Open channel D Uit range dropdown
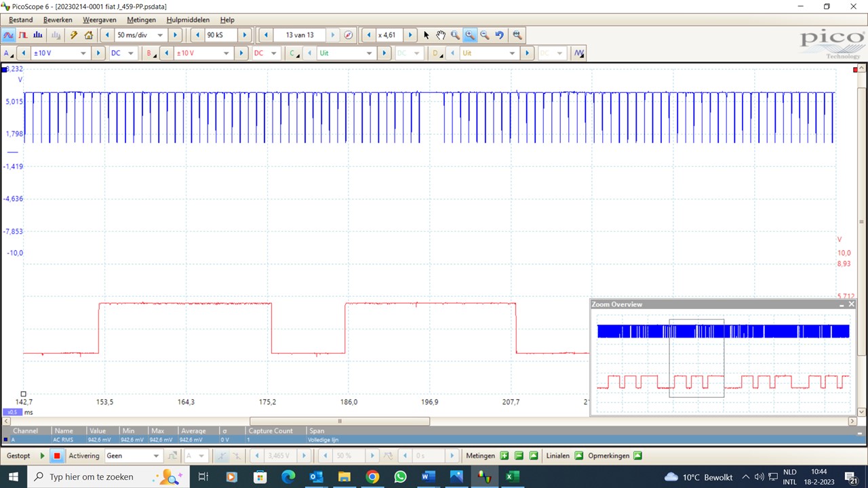 tap(513, 53)
